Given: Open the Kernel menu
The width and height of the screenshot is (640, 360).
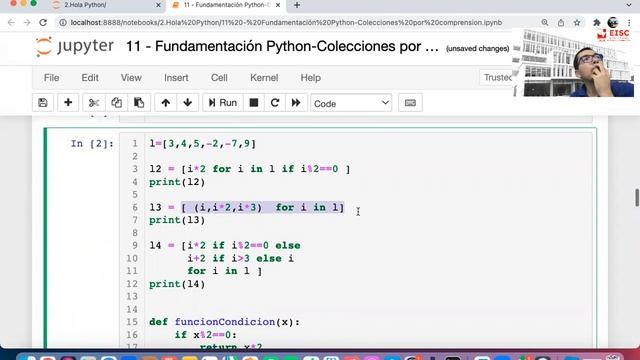Looking at the screenshot, I should click(264, 78).
